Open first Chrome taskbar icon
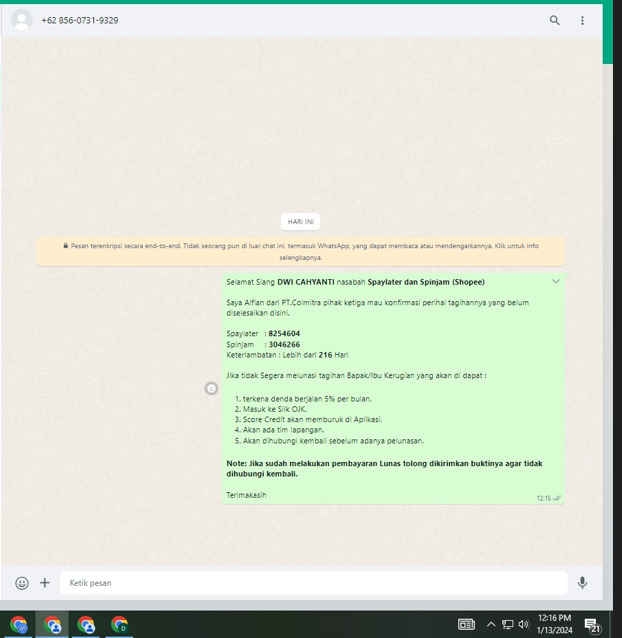 19,625
